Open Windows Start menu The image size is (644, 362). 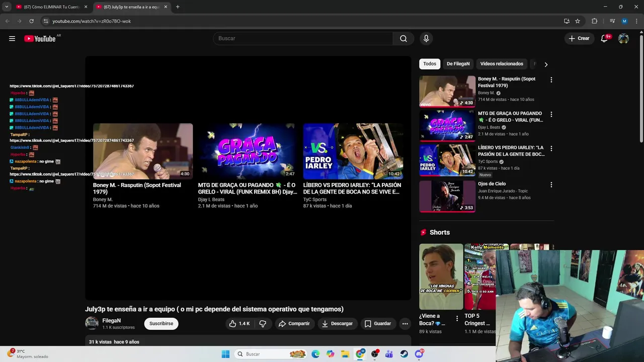(225, 354)
